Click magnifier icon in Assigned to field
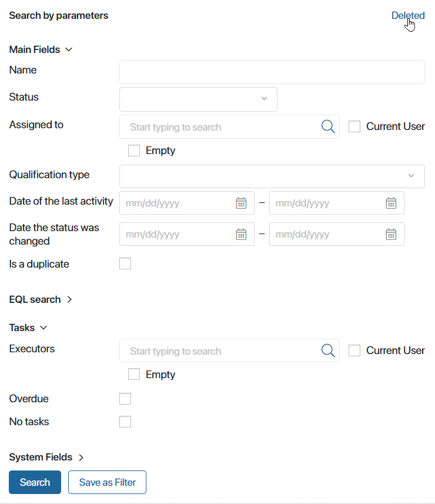Image resolution: width=435 pixels, height=504 pixels. pyautogui.click(x=328, y=126)
